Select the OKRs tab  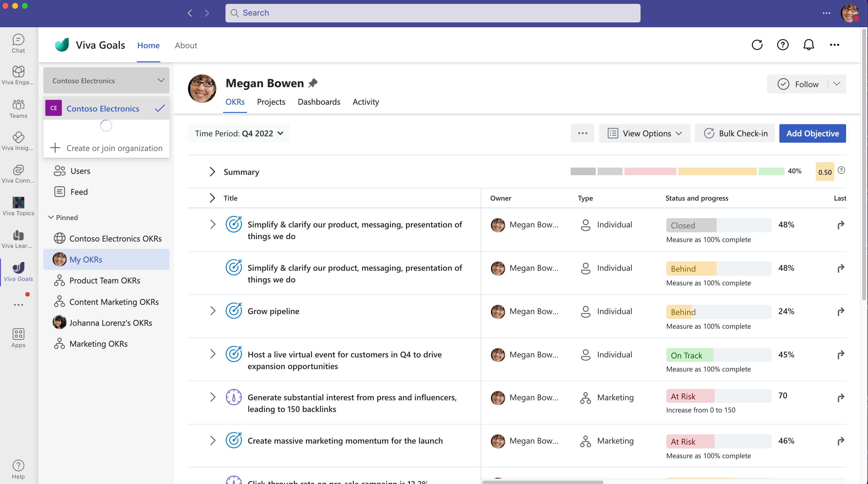coord(235,101)
